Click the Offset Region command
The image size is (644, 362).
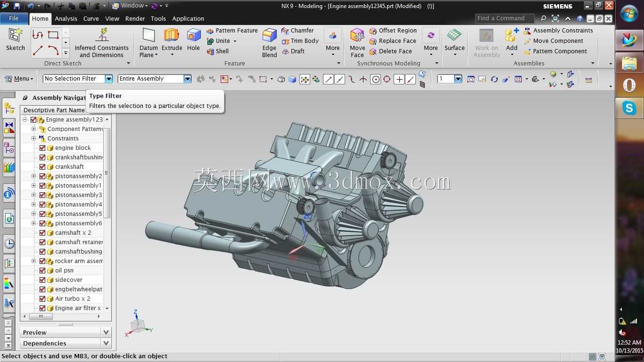point(393,31)
